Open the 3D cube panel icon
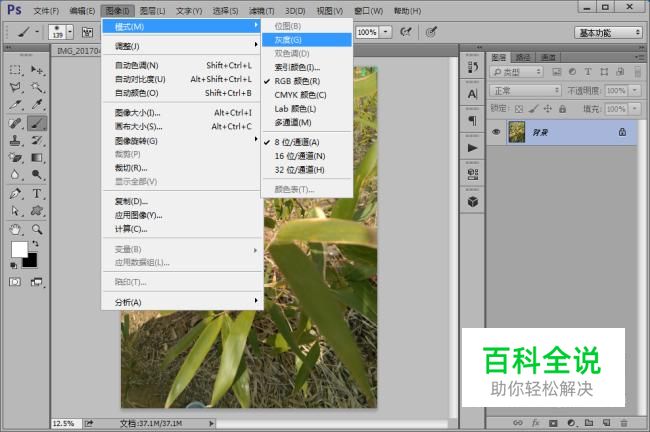The height and width of the screenshot is (432, 650). pos(472,199)
